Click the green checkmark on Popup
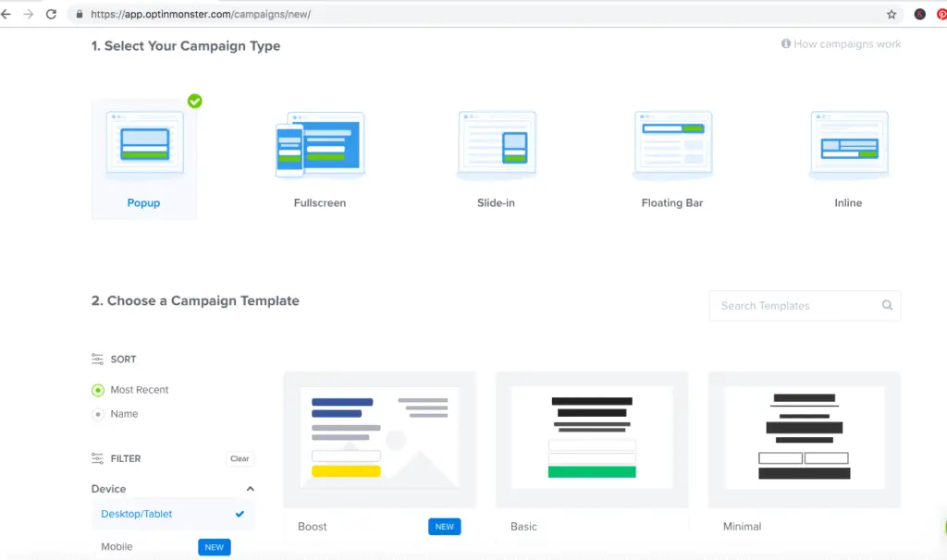Viewport: 947px width, 560px height. click(194, 101)
